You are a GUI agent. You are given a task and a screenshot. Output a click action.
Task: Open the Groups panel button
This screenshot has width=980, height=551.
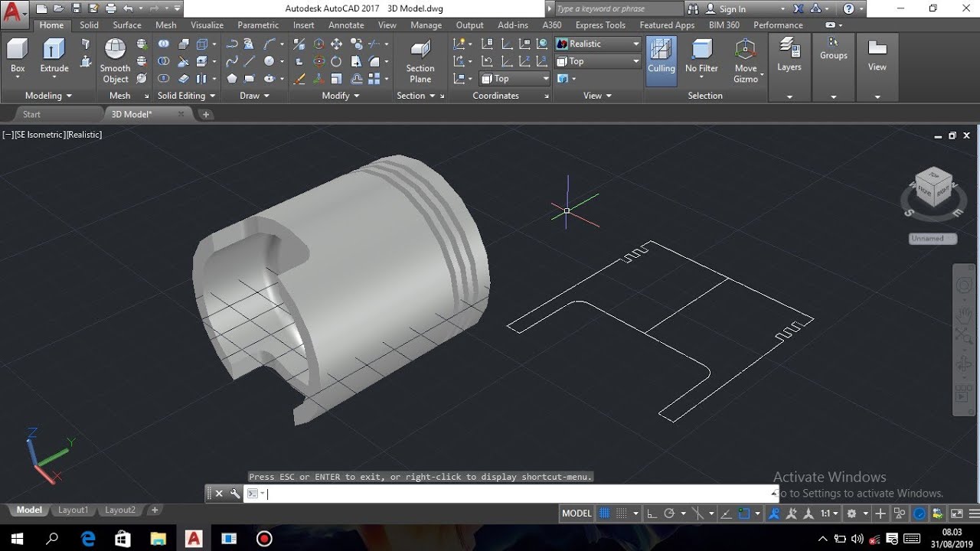coord(834,50)
